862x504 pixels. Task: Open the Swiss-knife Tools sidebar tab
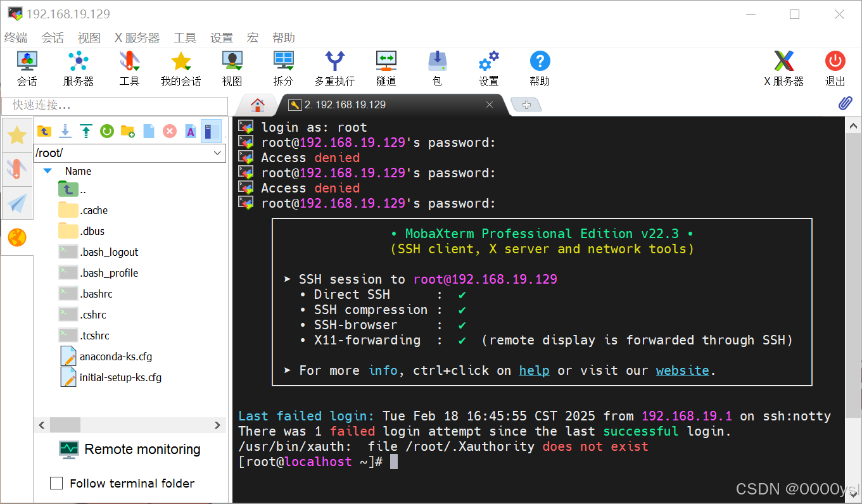point(17,169)
